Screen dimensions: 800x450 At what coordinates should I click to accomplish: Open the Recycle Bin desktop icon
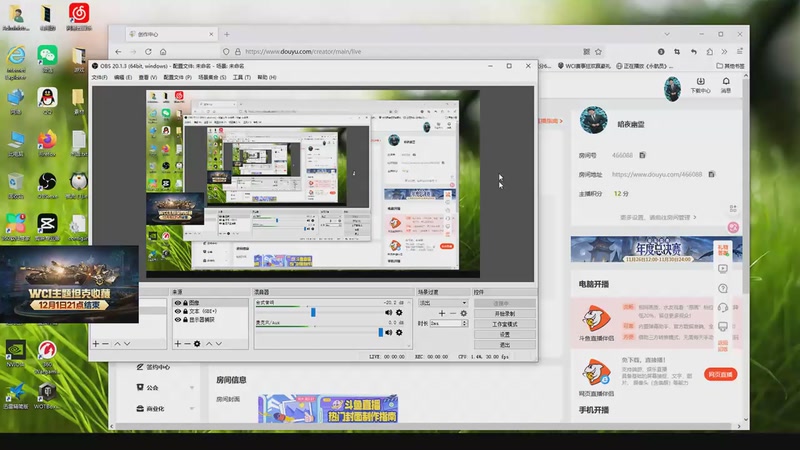point(16,183)
